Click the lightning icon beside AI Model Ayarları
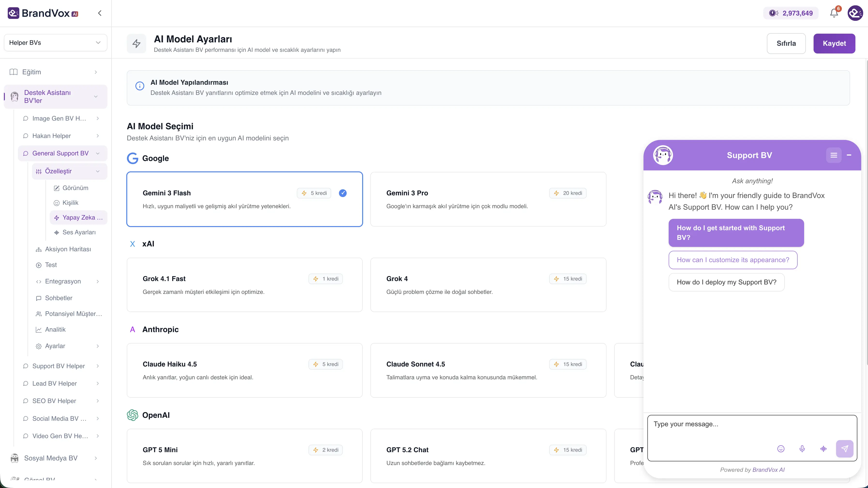Image resolution: width=868 pixels, height=488 pixels. tap(136, 44)
